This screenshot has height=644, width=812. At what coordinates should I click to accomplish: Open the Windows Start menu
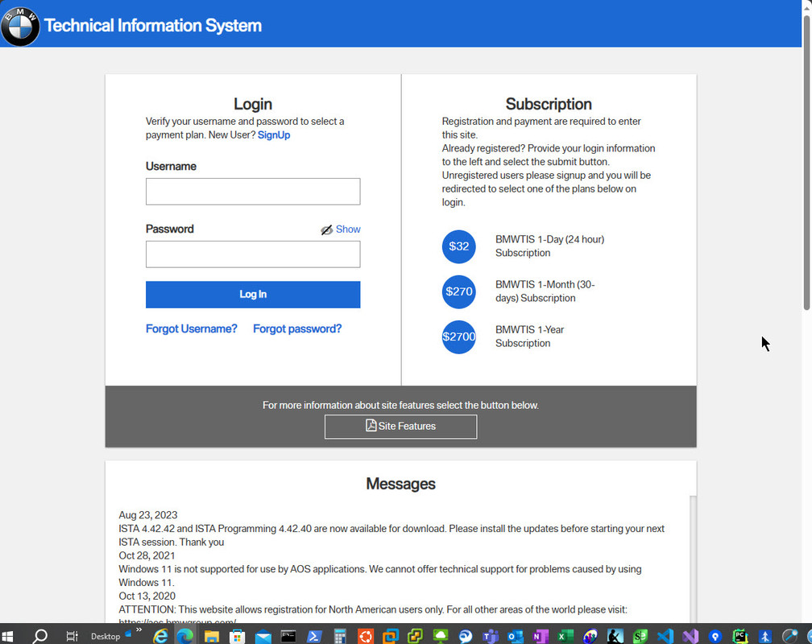(x=7, y=636)
